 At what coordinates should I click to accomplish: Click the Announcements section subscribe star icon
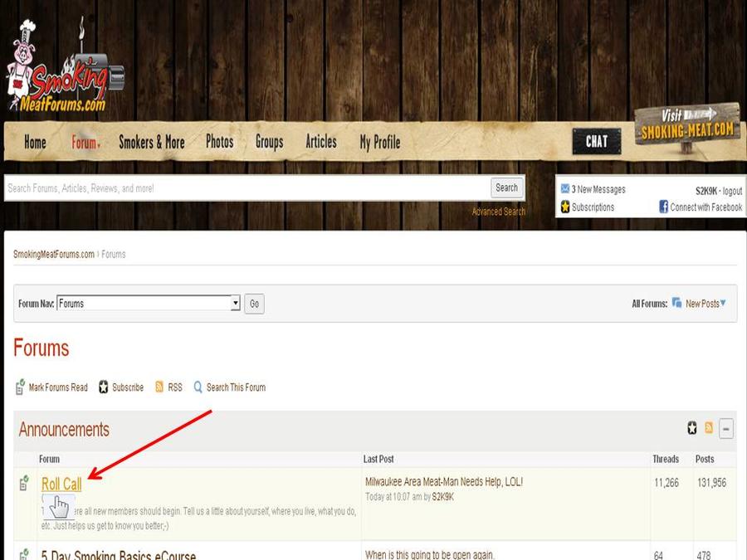coord(692,428)
